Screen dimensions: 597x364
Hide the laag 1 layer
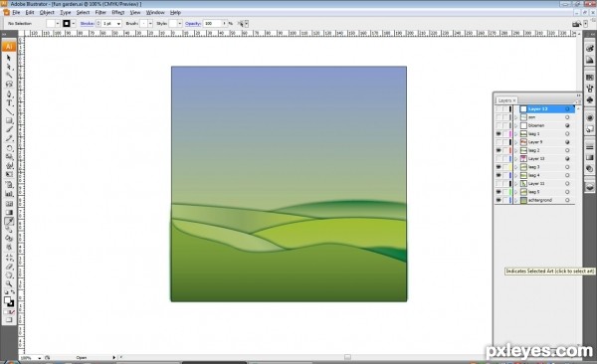[498, 134]
